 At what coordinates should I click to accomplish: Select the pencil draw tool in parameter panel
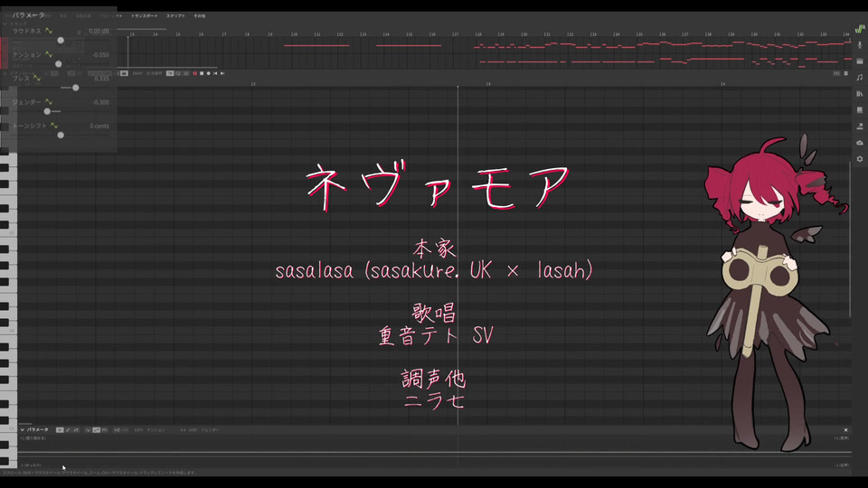pyautogui.click(x=68, y=430)
